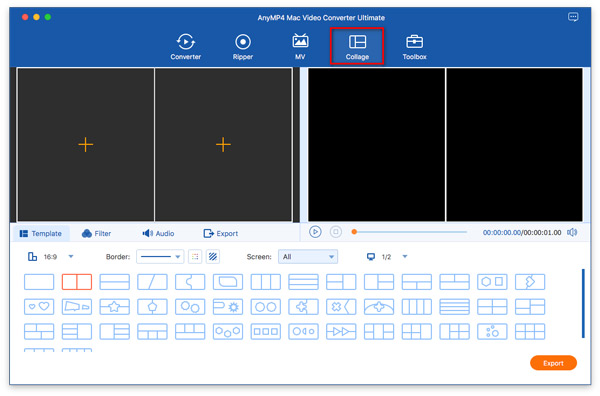The width and height of the screenshot is (600, 396).
Task: Add video to left collage pane
Action: pos(86,145)
